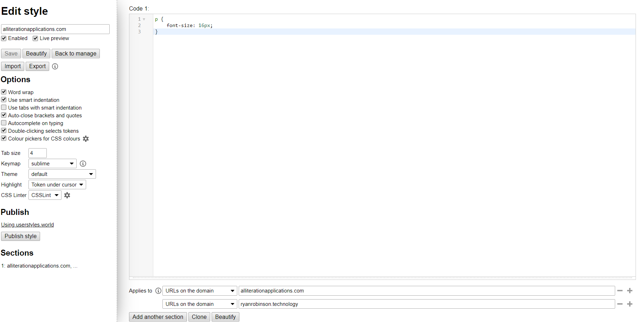
Task: Remove the ryanrobinson.technology rule with the minus icon
Action: (x=620, y=304)
